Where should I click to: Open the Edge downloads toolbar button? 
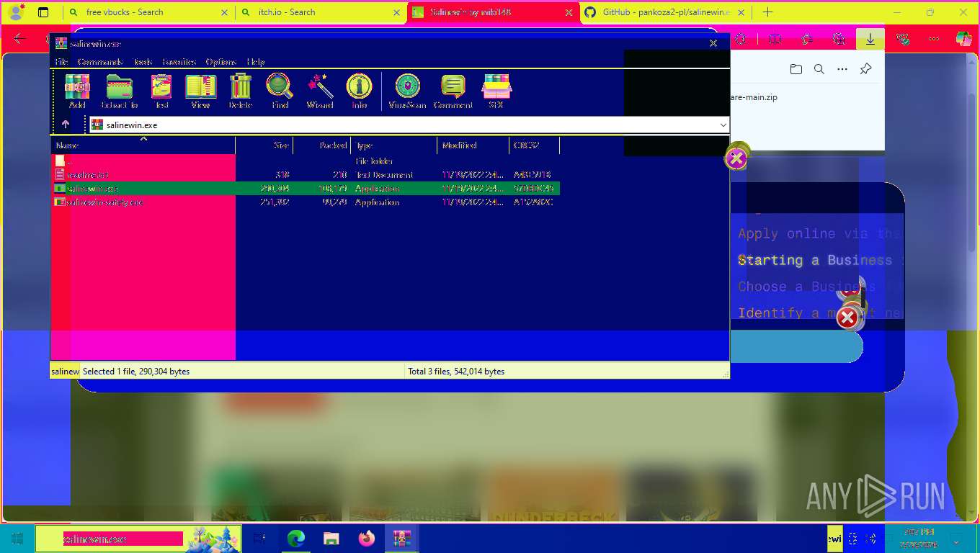point(870,40)
